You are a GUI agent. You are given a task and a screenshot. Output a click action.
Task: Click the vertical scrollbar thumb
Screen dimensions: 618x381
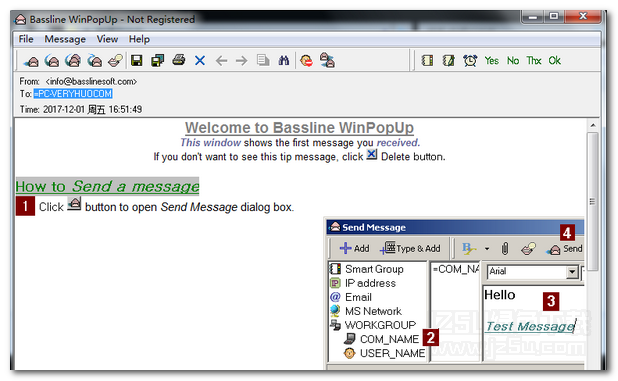coord(592,202)
